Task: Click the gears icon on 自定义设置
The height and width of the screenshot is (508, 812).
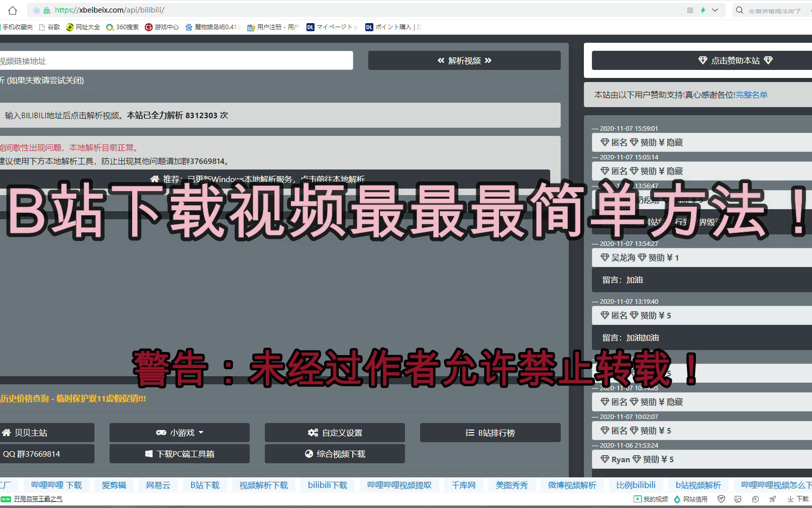Action: pyautogui.click(x=313, y=433)
